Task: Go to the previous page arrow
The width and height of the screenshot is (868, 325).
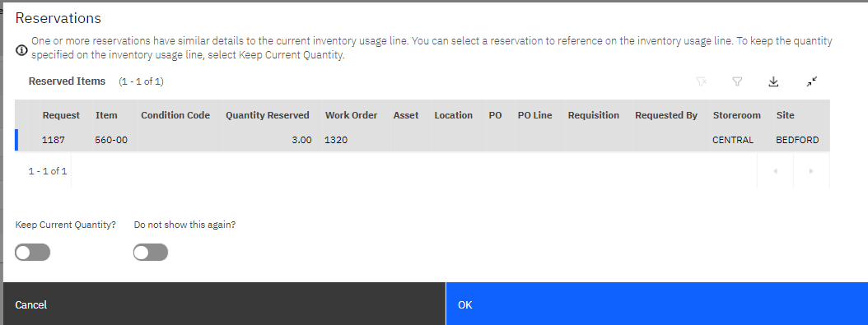Action: [775, 171]
